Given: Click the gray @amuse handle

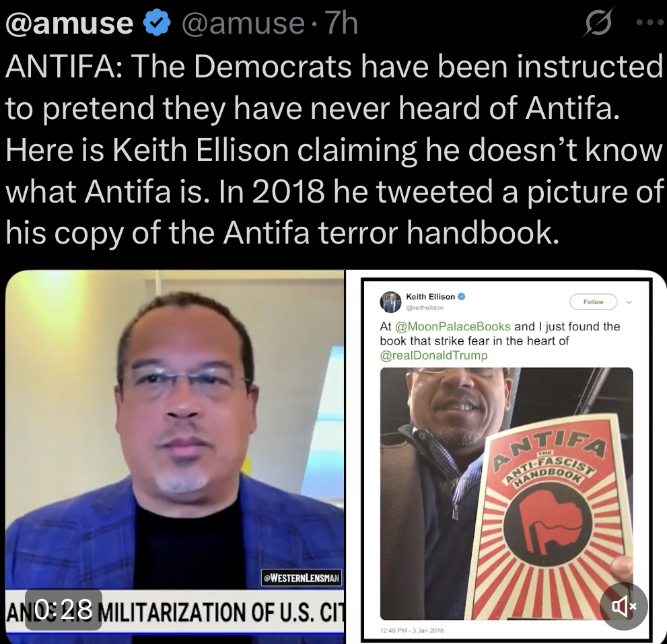Looking at the screenshot, I should point(244,23).
